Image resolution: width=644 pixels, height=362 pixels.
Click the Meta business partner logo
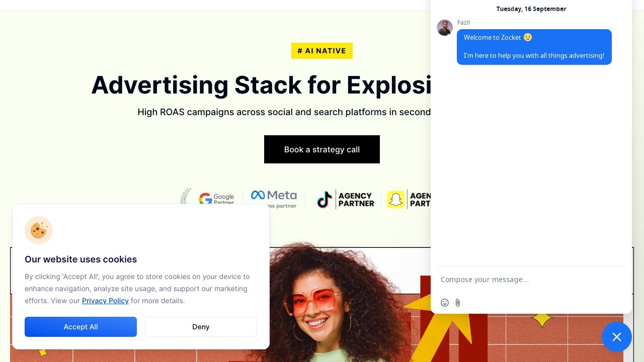click(274, 199)
